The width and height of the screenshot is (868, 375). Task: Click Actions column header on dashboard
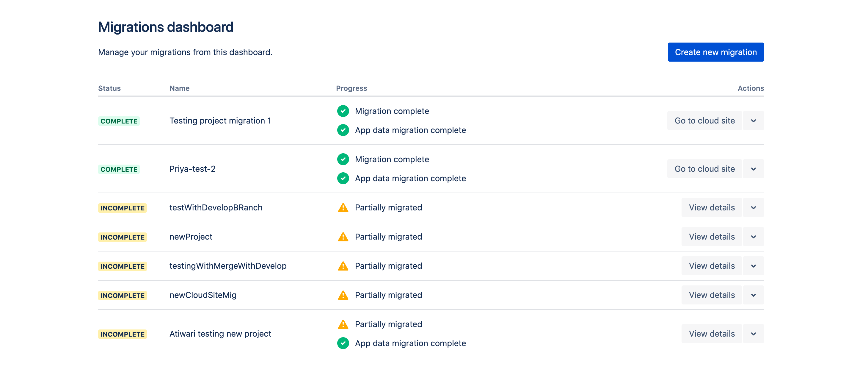pyautogui.click(x=750, y=87)
